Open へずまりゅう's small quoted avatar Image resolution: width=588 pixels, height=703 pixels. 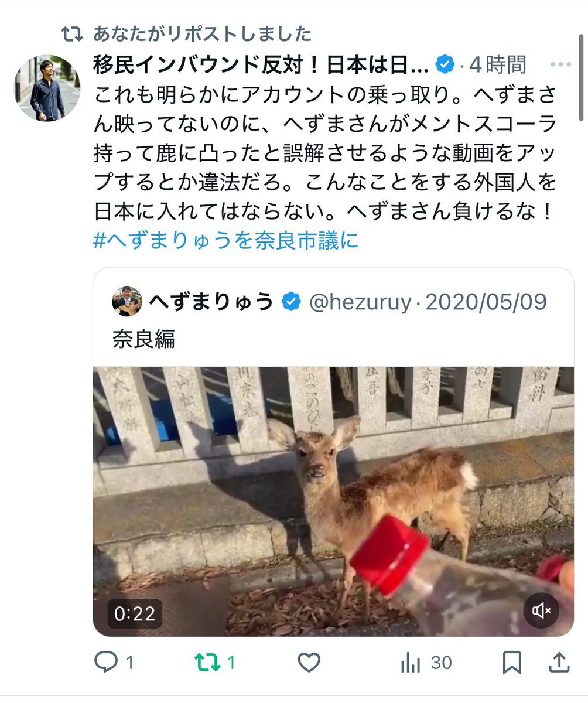click(x=127, y=302)
